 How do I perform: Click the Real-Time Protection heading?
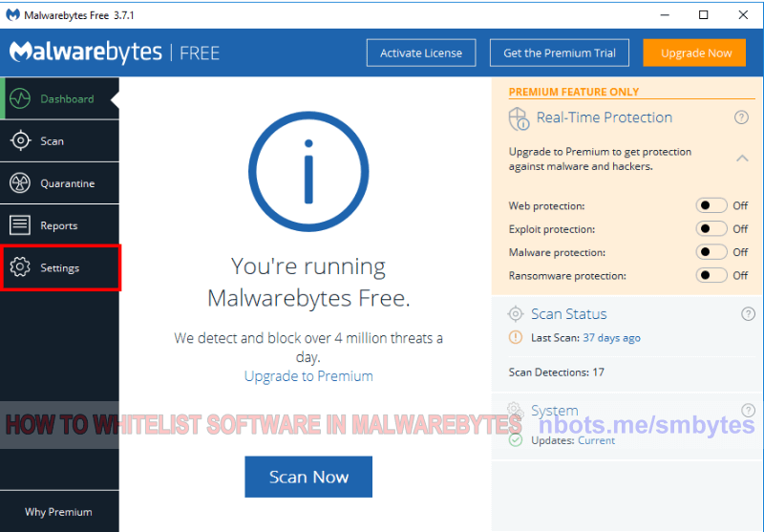[x=605, y=117]
